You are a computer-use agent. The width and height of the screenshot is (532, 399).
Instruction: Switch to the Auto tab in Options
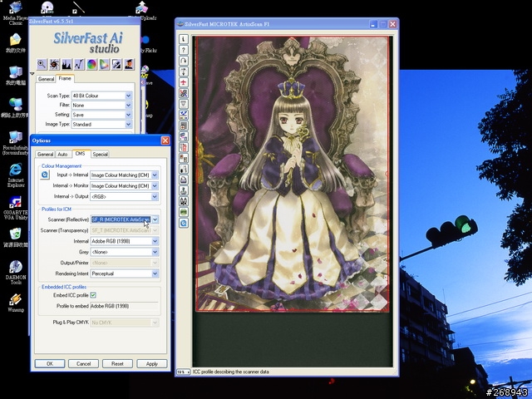(x=62, y=154)
